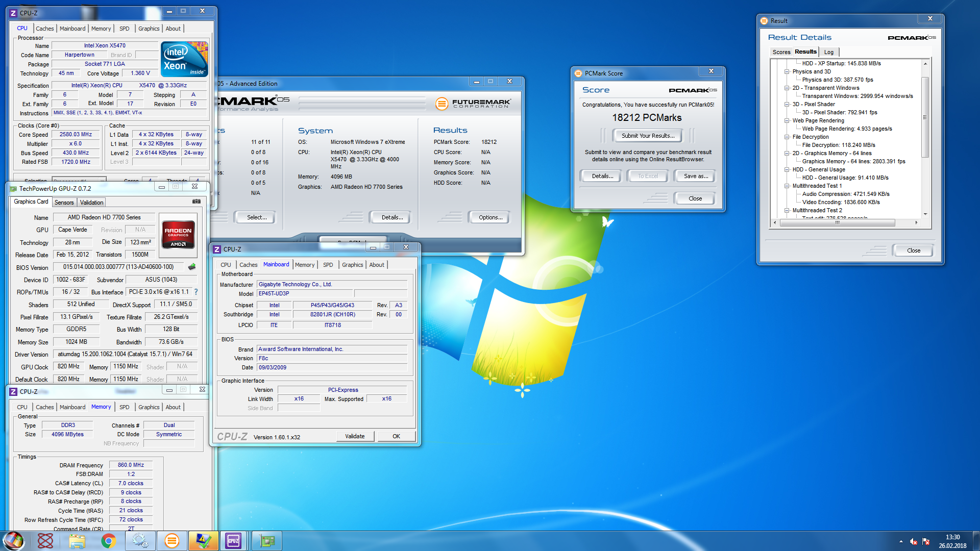Collapse the Web Page Rendering node
Image resolution: width=980 pixels, height=551 pixels.
point(787,121)
